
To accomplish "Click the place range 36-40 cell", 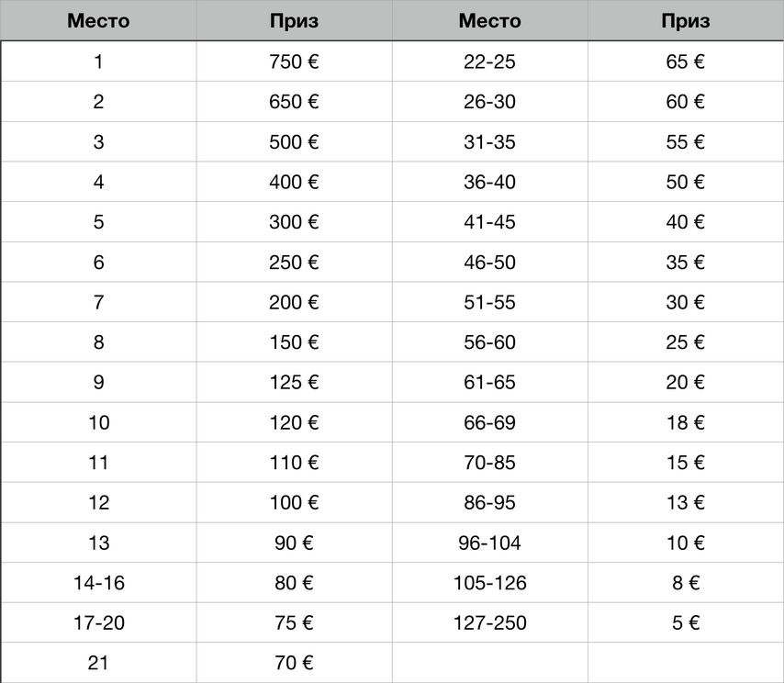I will [x=490, y=182].
